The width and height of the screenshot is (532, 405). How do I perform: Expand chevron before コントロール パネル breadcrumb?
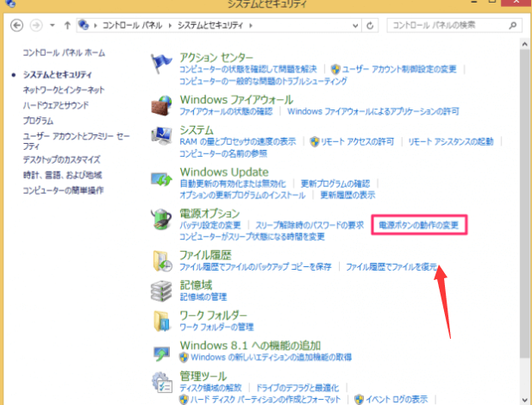click(96, 26)
